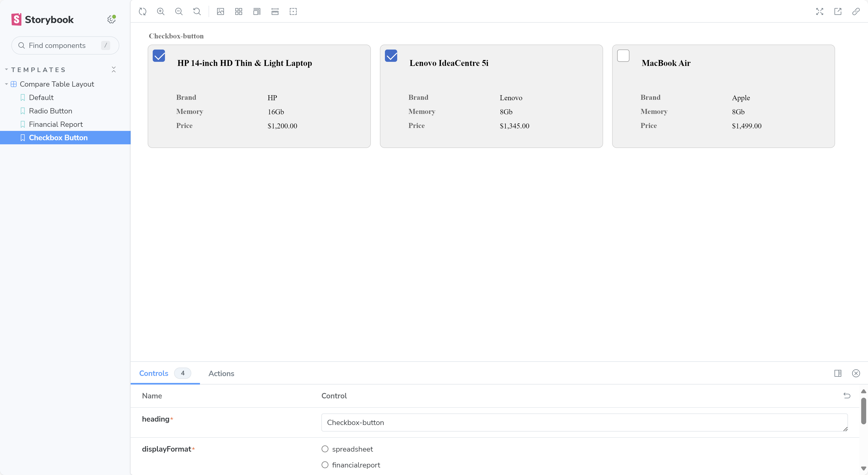Apply the grid to the preview
The width and height of the screenshot is (868, 475).
pos(239,11)
